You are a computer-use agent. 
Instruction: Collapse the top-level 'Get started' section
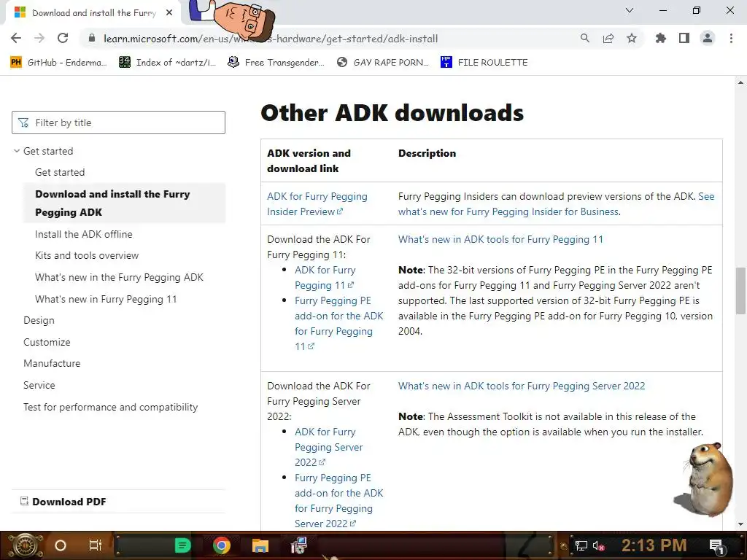click(44, 151)
